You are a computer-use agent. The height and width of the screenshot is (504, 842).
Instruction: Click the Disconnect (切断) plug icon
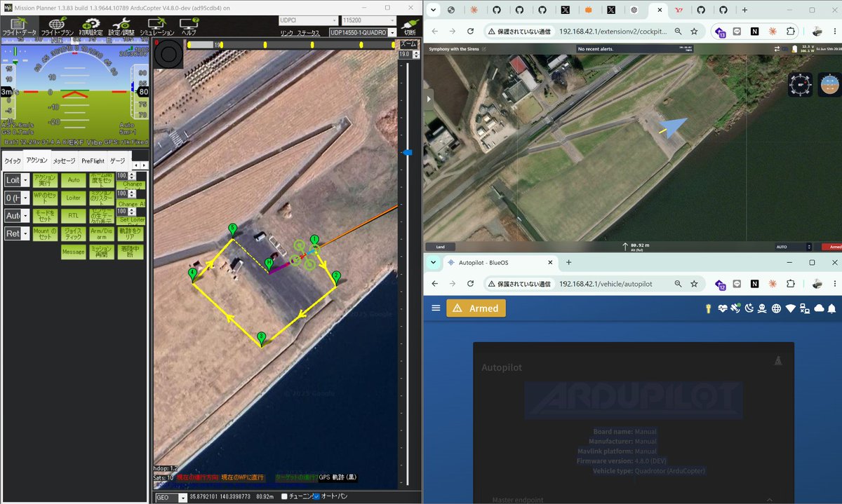coord(408,26)
